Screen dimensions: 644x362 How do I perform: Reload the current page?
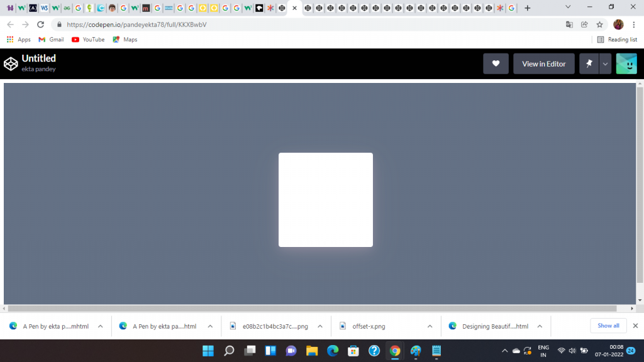(41, 25)
